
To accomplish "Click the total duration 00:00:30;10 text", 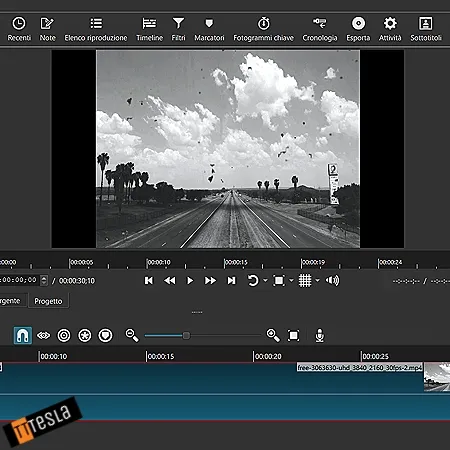I will [x=77, y=281].
